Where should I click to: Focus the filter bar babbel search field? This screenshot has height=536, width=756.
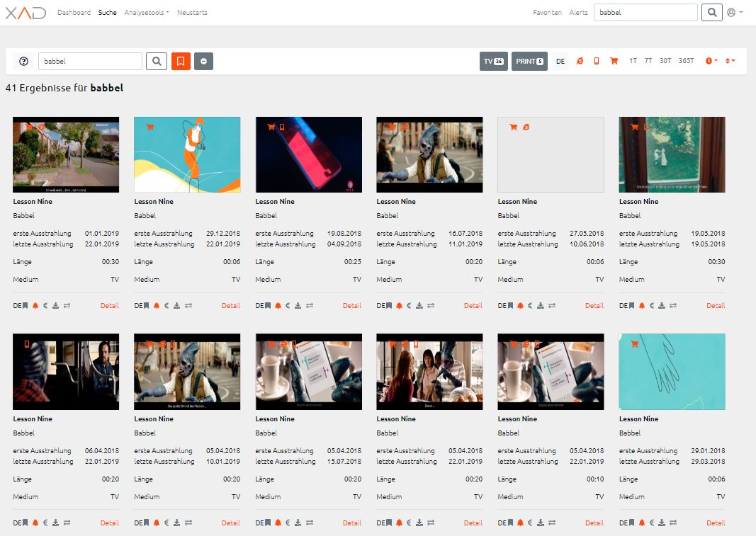click(90, 61)
